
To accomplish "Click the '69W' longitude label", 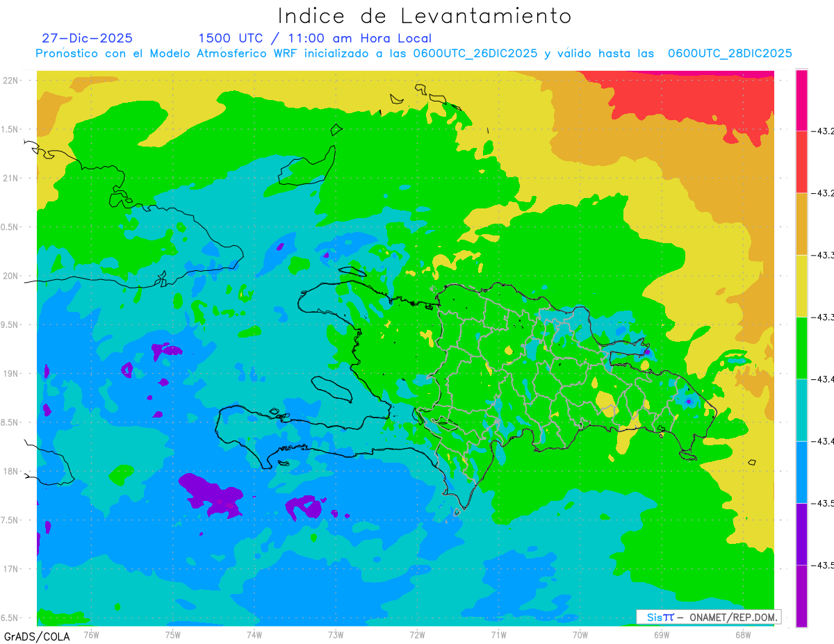I will tap(662, 634).
